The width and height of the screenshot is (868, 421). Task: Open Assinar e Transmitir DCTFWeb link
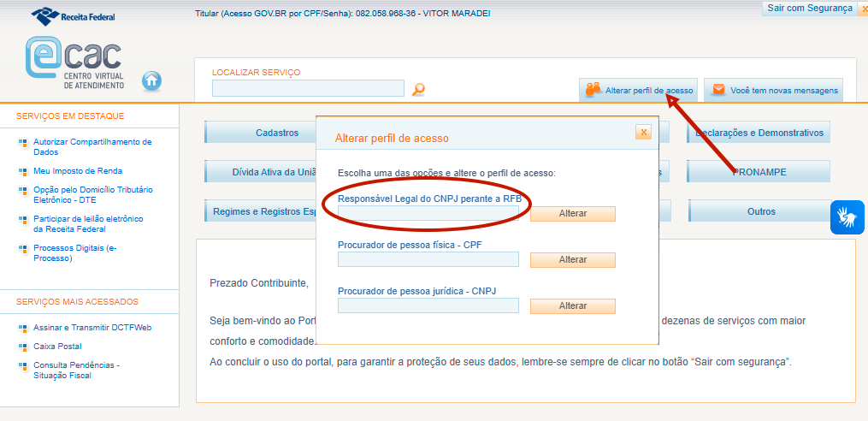click(x=92, y=328)
